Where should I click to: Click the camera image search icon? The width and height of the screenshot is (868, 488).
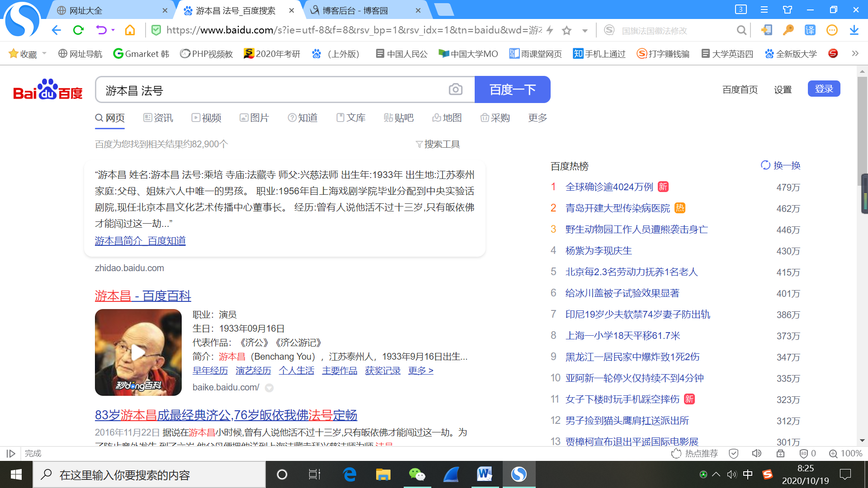coord(455,89)
